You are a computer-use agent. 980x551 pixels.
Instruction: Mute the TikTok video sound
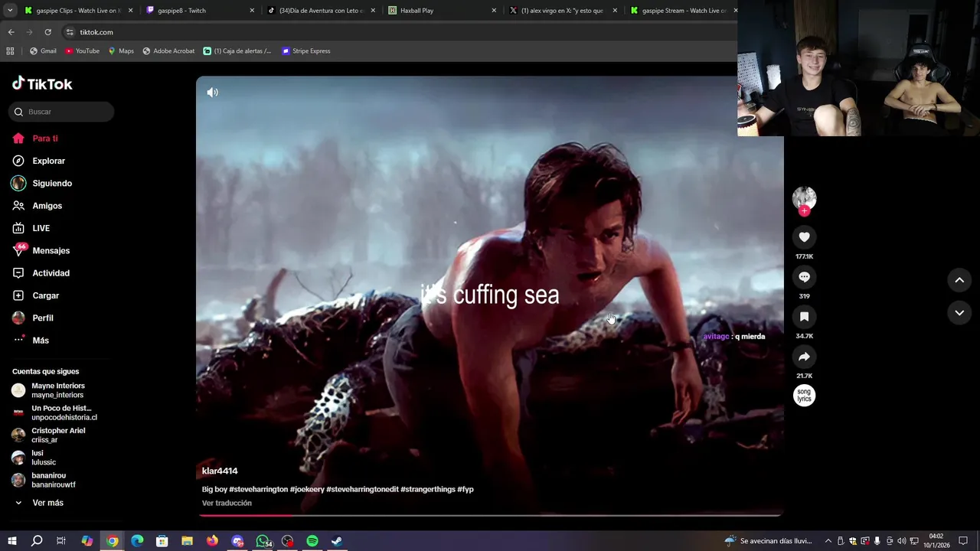point(212,93)
